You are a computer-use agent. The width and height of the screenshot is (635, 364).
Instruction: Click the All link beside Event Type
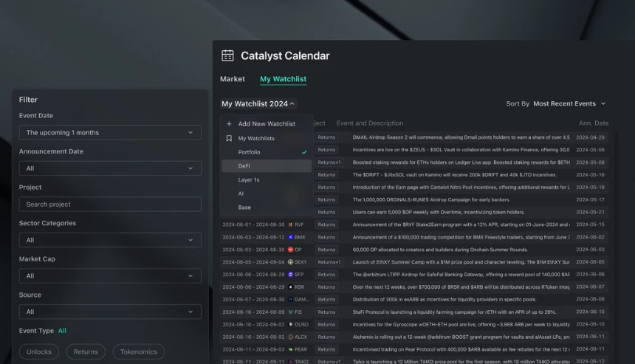(x=62, y=331)
